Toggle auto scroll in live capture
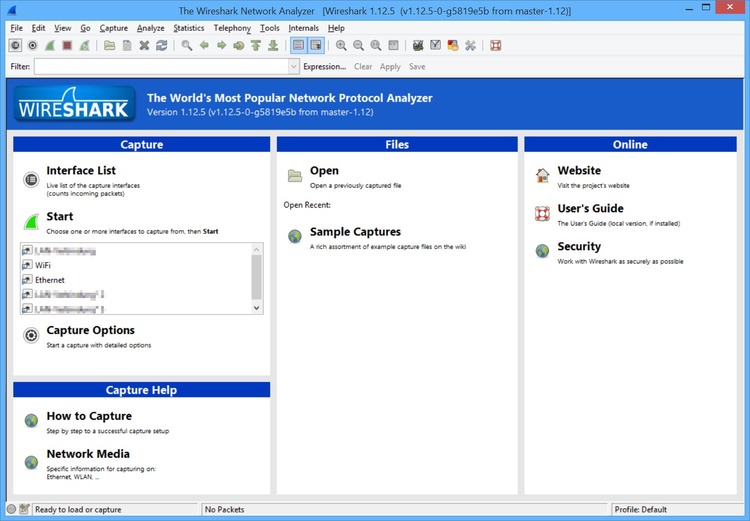This screenshot has width=750, height=521. [316, 45]
